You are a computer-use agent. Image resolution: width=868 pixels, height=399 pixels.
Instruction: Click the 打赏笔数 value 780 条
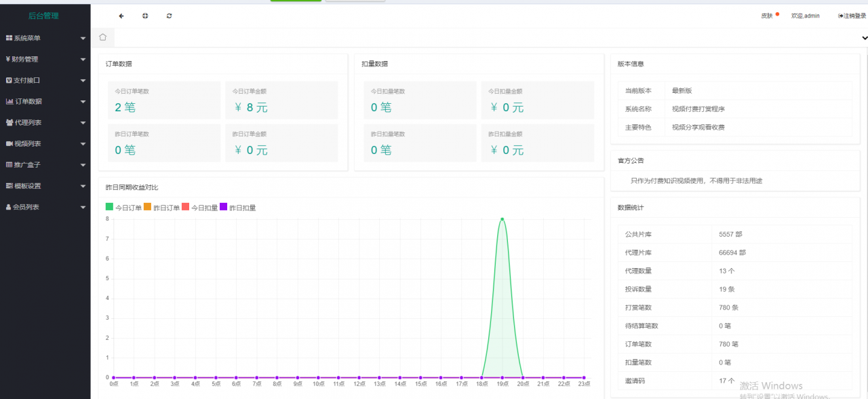(x=729, y=307)
